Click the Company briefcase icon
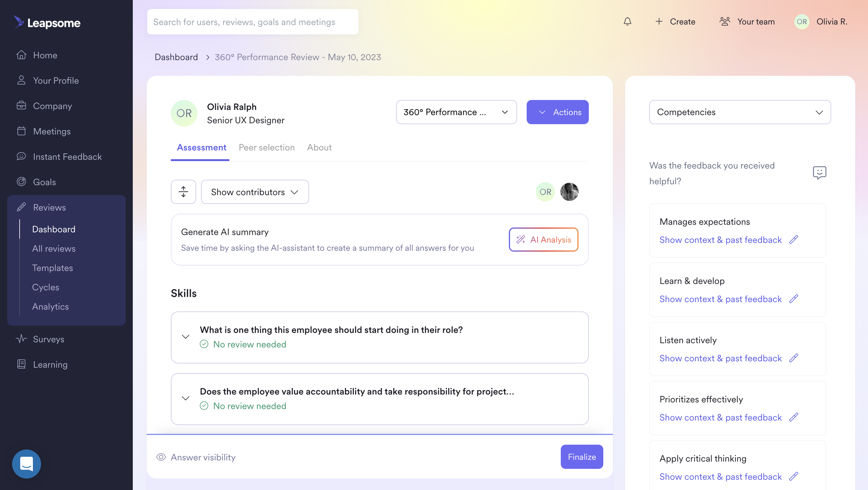Image resolution: width=868 pixels, height=490 pixels. 21,105
